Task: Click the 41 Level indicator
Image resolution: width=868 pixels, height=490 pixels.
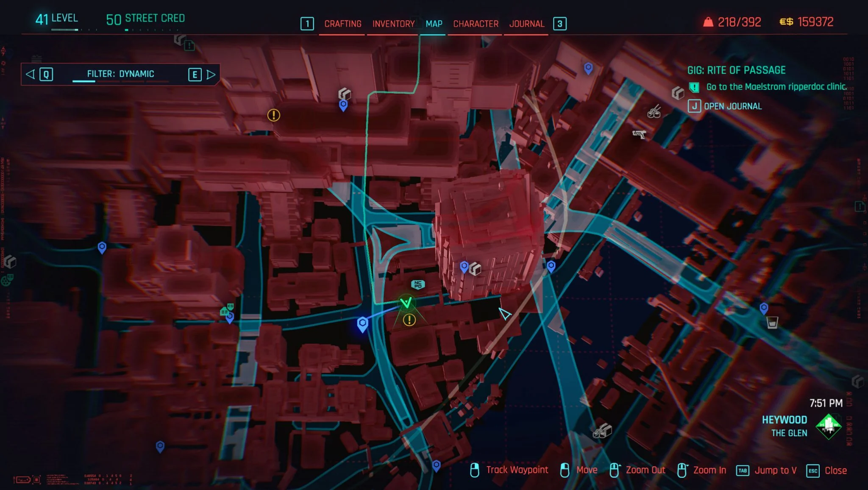Action: tap(56, 19)
